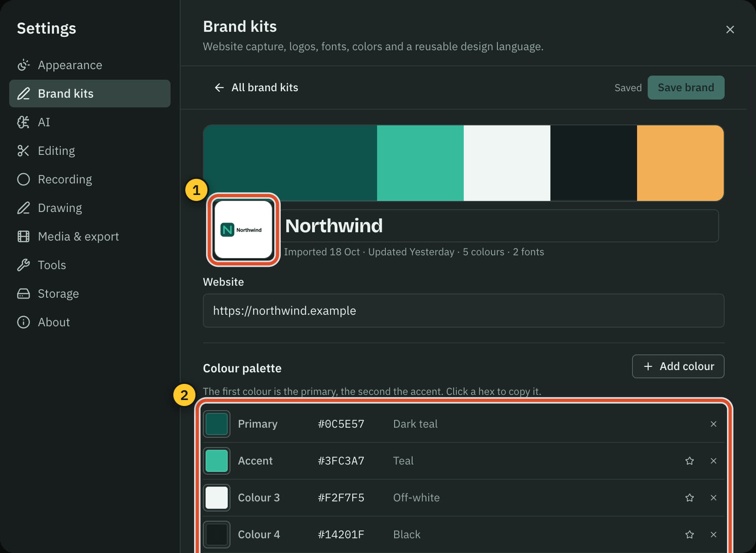Screen dimensions: 756x553
Task: Click the Northwind logo thumbnail
Action: [x=243, y=230]
